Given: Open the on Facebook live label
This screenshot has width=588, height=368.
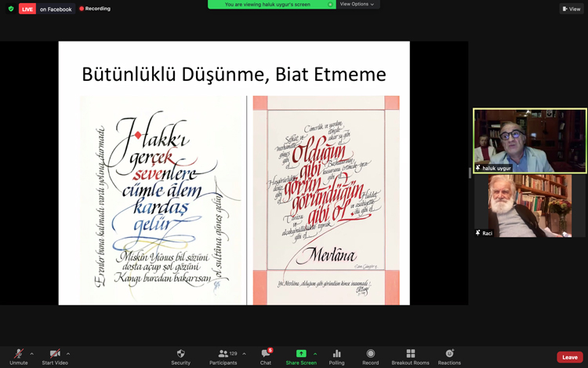Looking at the screenshot, I should click(x=56, y=9).
